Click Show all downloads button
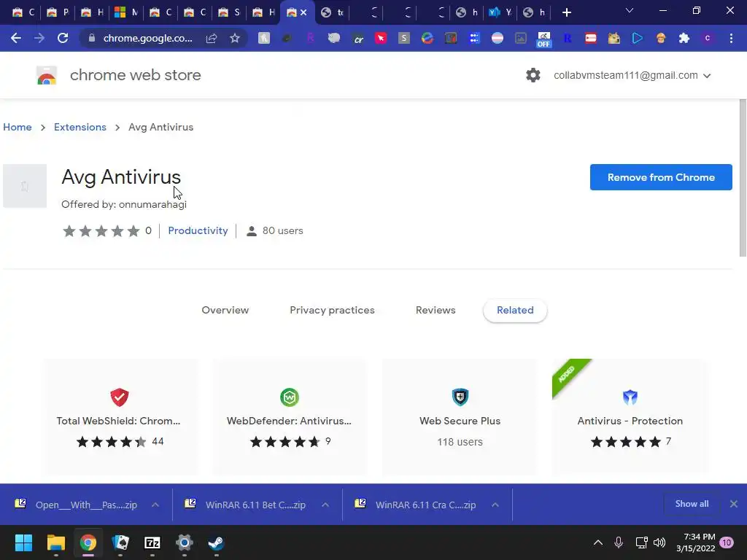The image size is (747, 560). (692, 504)
